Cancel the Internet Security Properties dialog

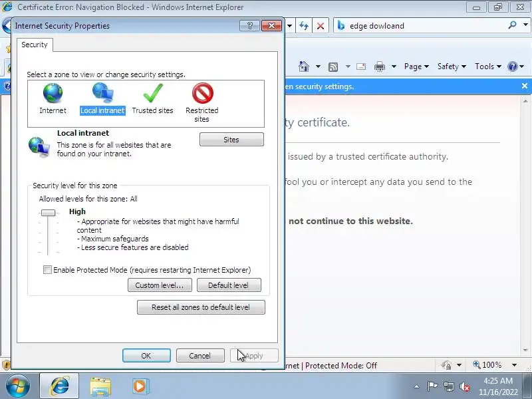[x=200, y=356]
